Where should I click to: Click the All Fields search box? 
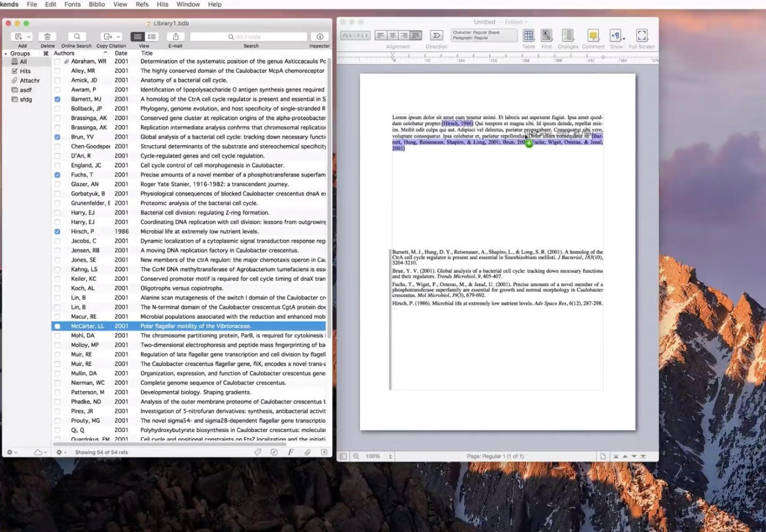click(x=248, y=37)
